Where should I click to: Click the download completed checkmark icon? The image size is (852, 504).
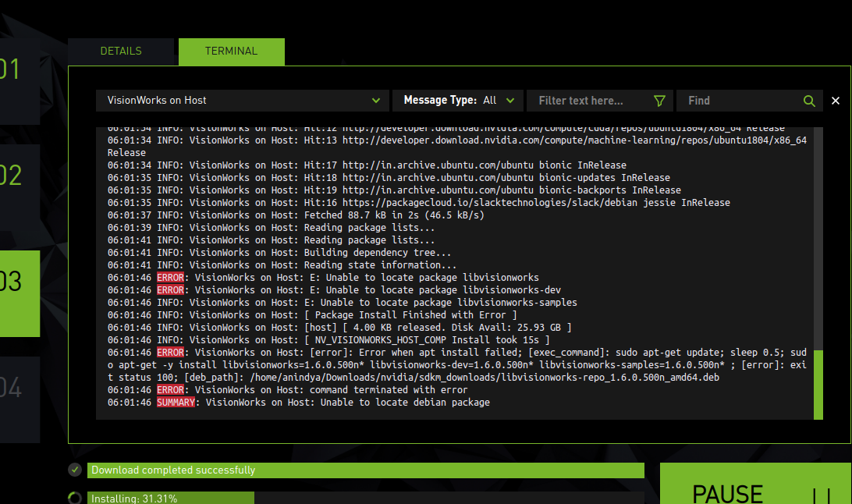click(75, 470)
